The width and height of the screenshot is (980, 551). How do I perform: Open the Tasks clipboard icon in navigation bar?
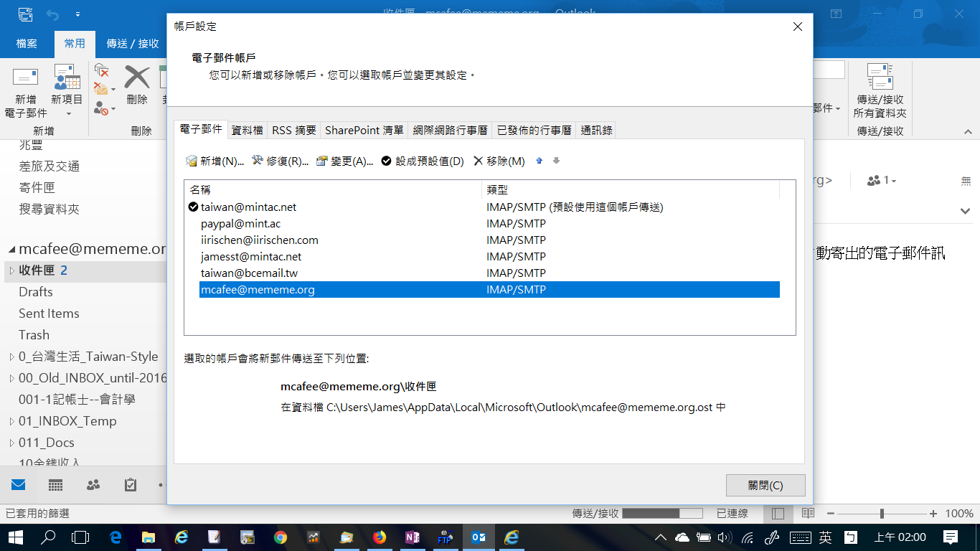131,485
